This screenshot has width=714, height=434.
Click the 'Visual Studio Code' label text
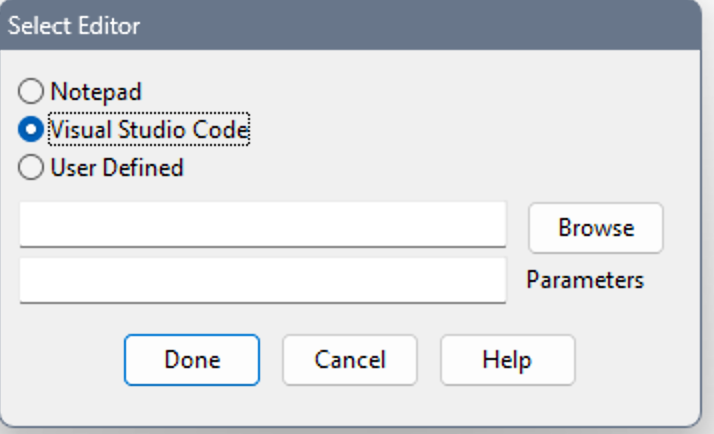(x=148, y=130)
